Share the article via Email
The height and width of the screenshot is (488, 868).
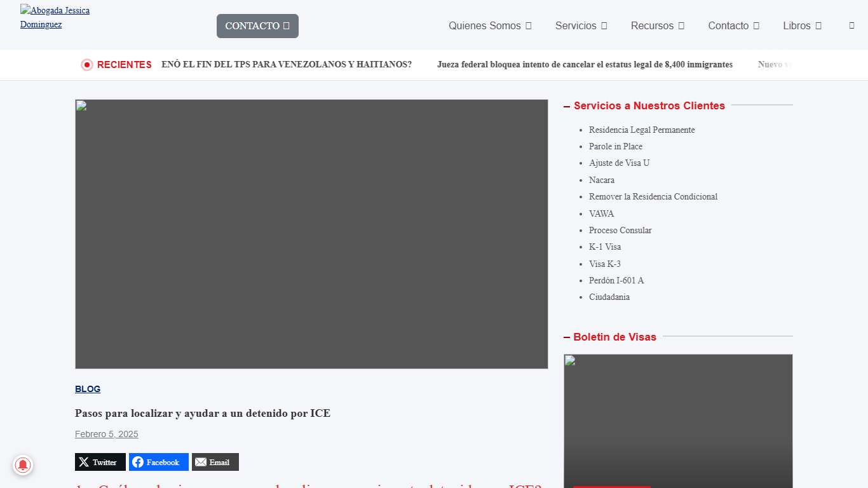point(215,462)
